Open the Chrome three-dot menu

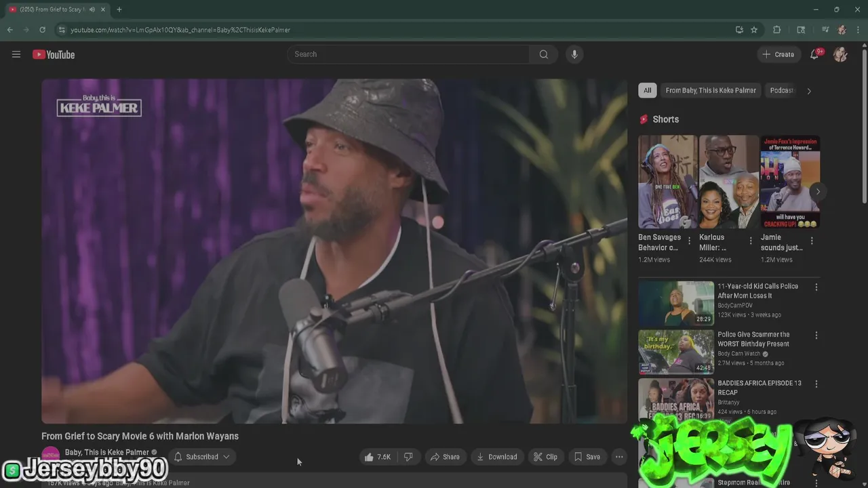tap(859, 30)
